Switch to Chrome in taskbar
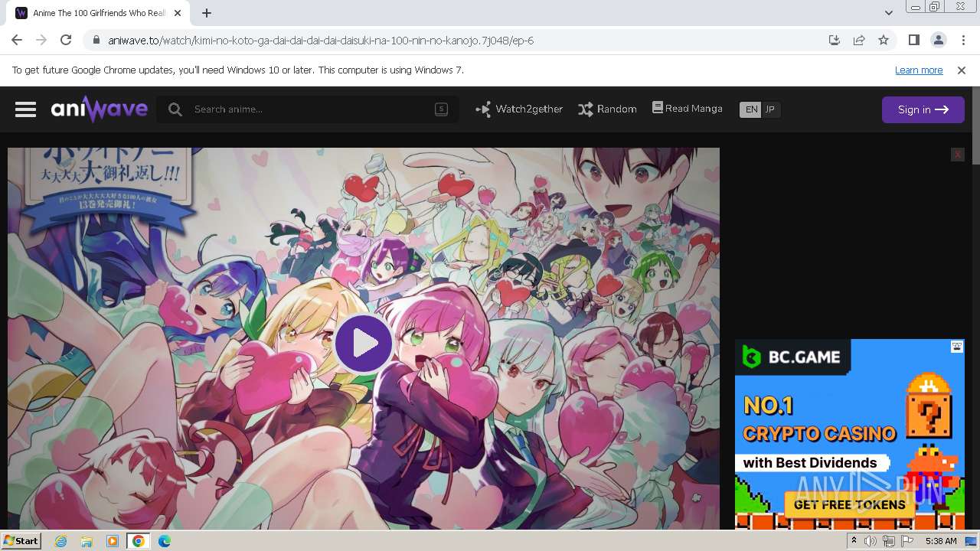980x551 pixels. coord(139,541)
